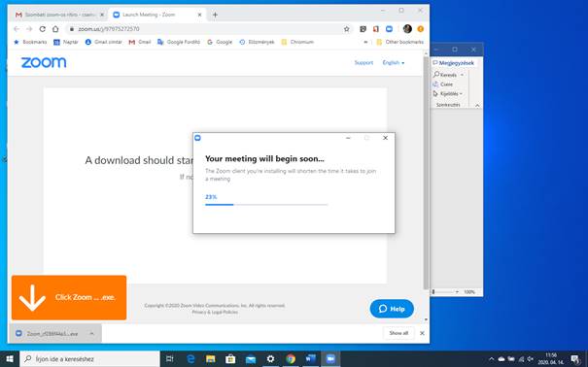Screen dimensions: 588x367
Task: Show hidden system tray icons
Action: click(x=492, y=359)
